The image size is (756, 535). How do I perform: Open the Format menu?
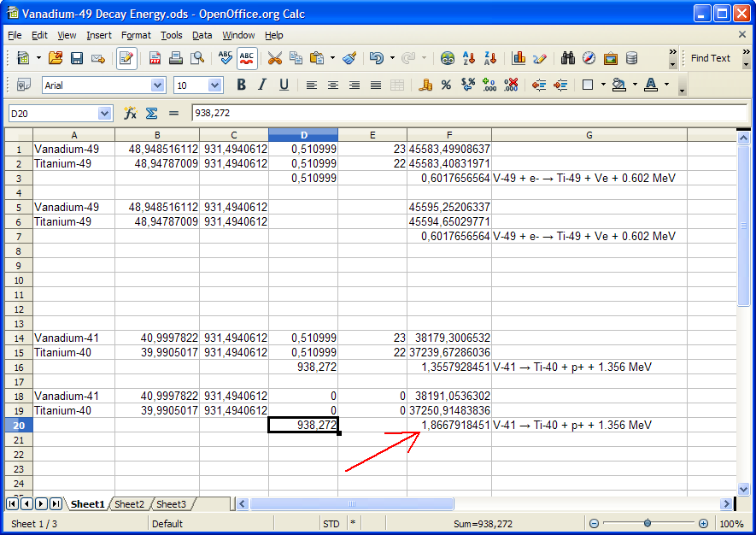(x=136, y=35)
